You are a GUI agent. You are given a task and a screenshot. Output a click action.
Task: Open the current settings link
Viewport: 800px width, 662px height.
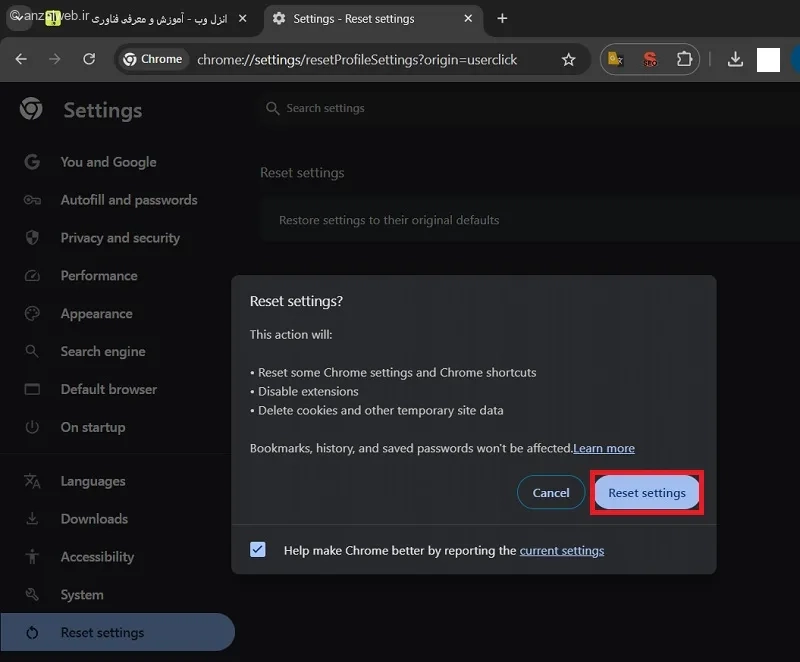pyautogui.click(x=562, y=551)
